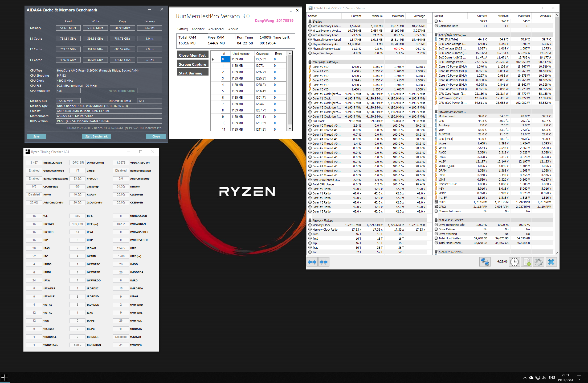Show hidden system tray icons chevron
The width and height of the screenshot is (588, 383).
click(525, 378)
